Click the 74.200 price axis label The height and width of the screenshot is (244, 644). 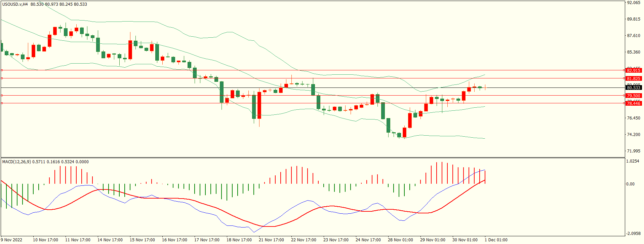(x=634, y=135)
